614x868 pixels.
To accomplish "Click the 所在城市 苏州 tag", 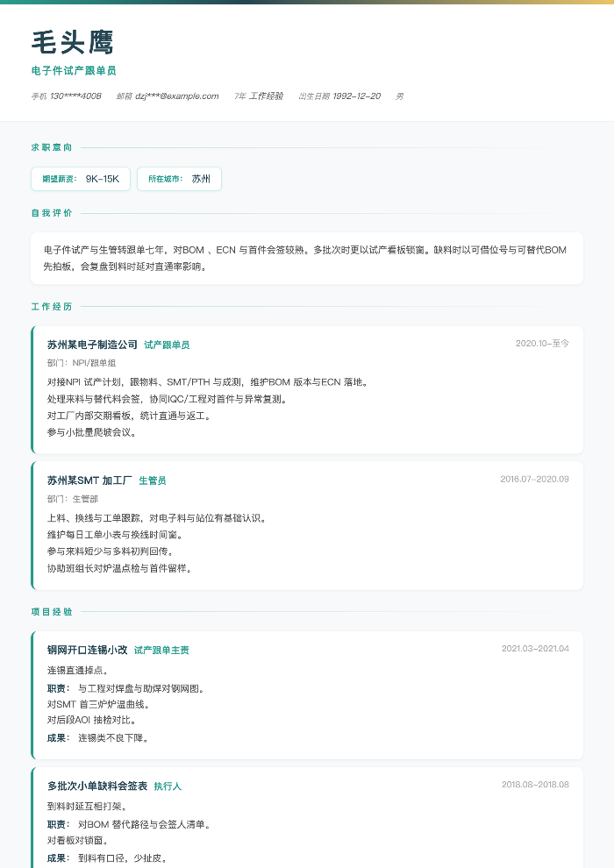I will (x=180, y=179).
